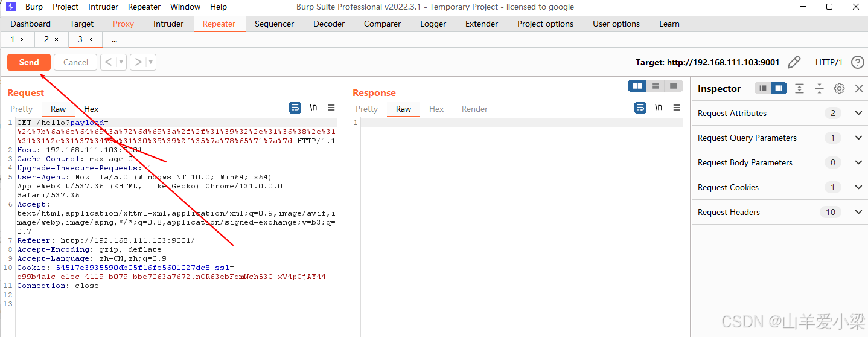
Task: Open back history dropdown arrow
Action: (121, 62)
